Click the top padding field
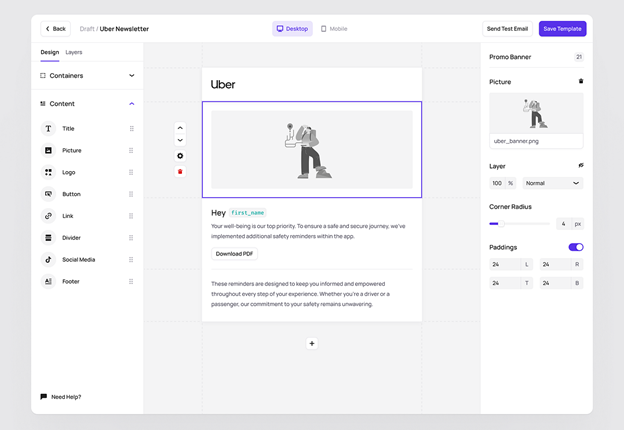624x430 pixels. point(511,283)
